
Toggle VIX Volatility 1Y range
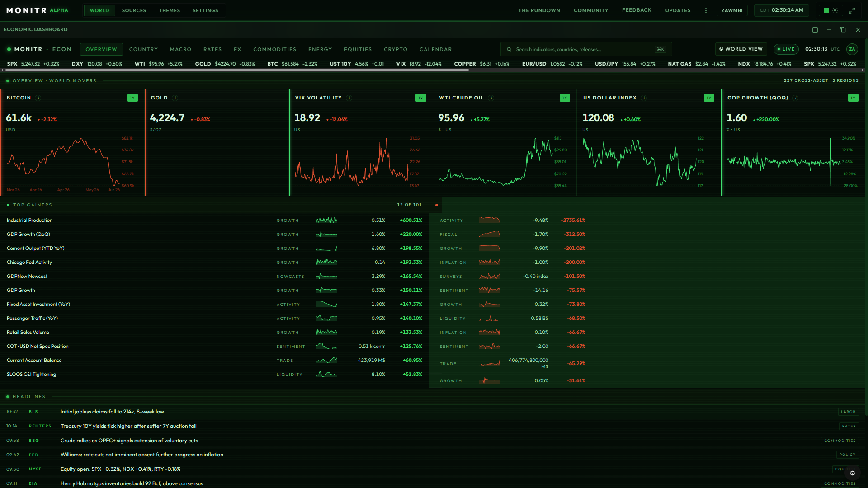[420, 98]
